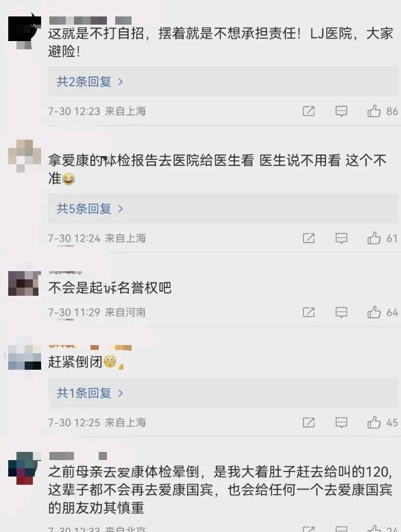401x532 pixels.
Task: Expand 共1条回复 replies
Action: click(89, 393)
